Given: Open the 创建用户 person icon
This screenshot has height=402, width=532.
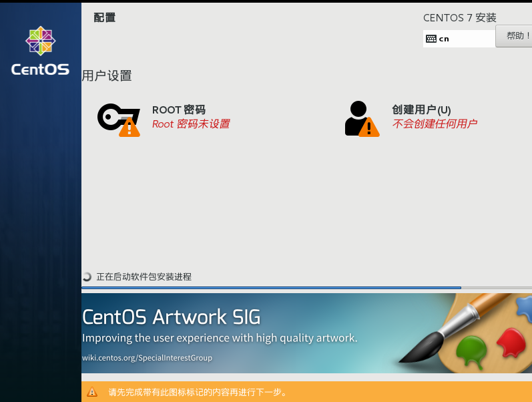Looking at the screenshot, I should coord(362,119).
